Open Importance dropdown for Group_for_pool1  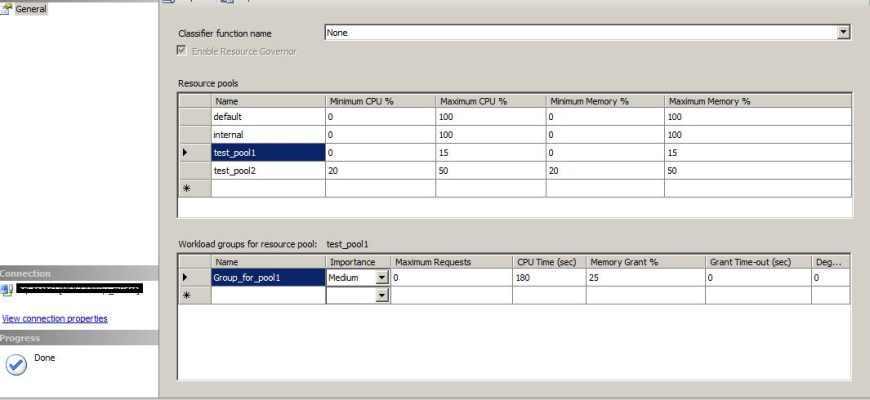tap(381, 278)
